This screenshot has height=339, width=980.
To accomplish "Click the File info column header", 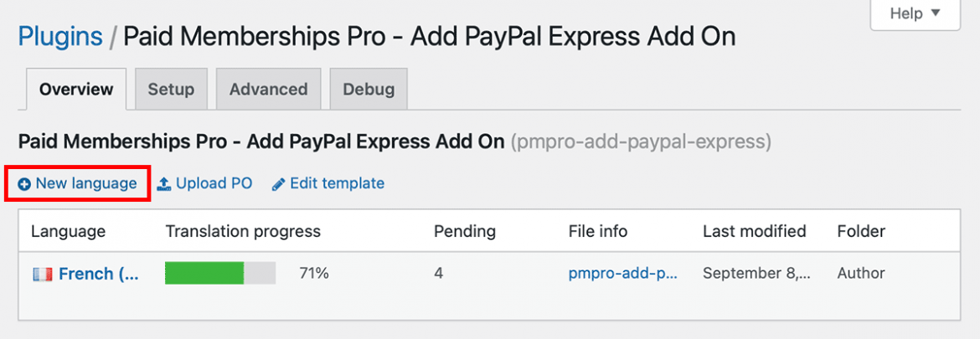I will [597, 231].
